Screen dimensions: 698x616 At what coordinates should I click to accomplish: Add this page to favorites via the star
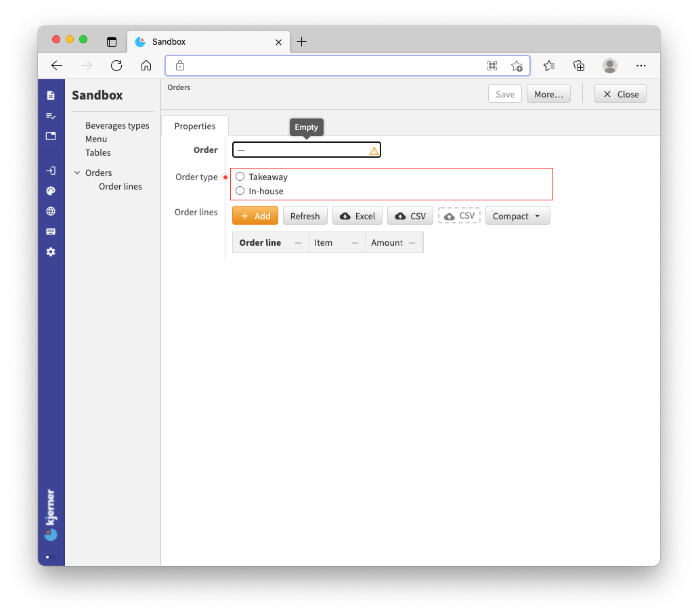[x=517, y=66]
